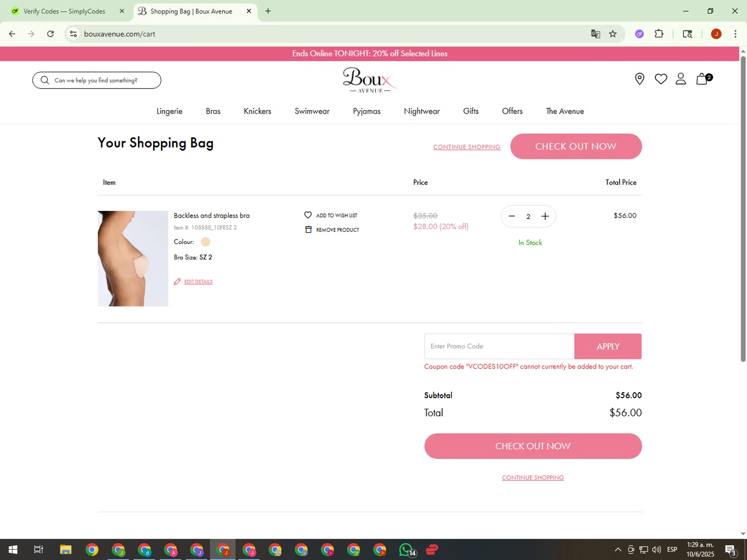Open the Knickers menu
Image resolution: width=747 pixels, height=560 pixels.
click(257, 111)
